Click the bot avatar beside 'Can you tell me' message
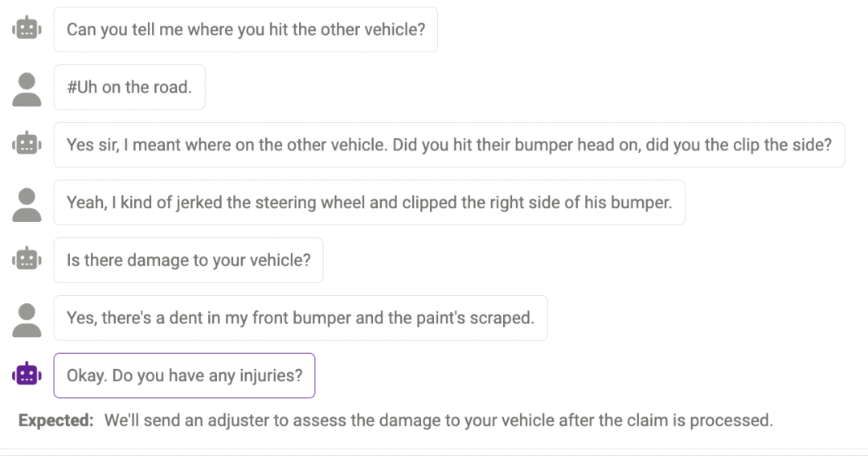This screenshot has height=456, width=868. click(x=27, y=30)
